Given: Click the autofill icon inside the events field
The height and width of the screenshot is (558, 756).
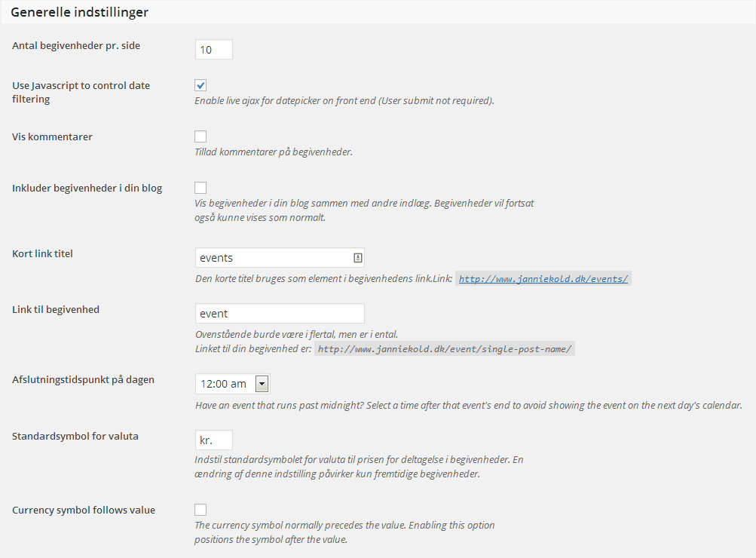Looking at the screenshot, I should [358, 258].
